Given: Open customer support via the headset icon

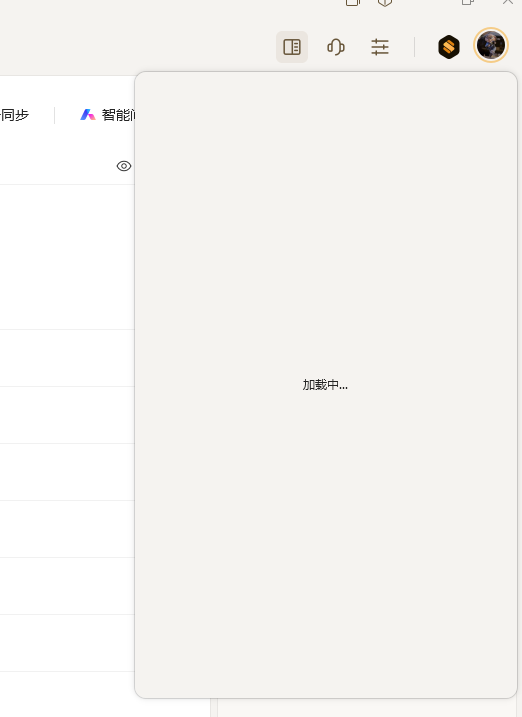Looking at the screenshot, I should coord(336,47).
